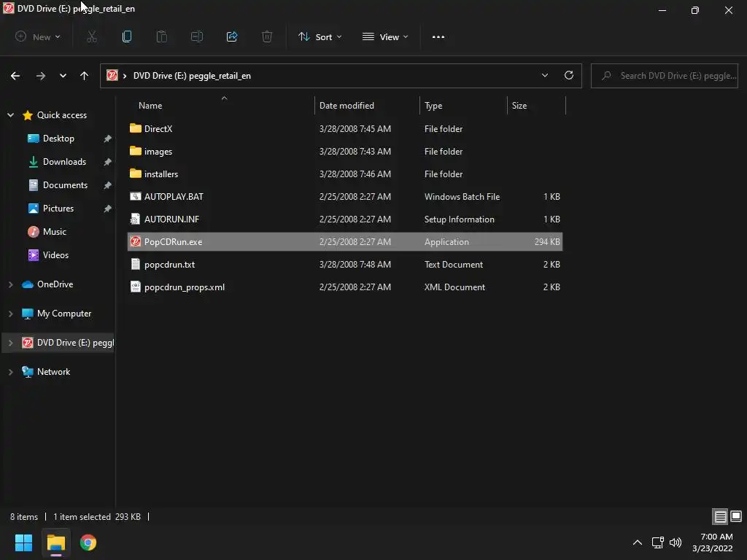Switch to large thumbnails view icon

point(736,516)
